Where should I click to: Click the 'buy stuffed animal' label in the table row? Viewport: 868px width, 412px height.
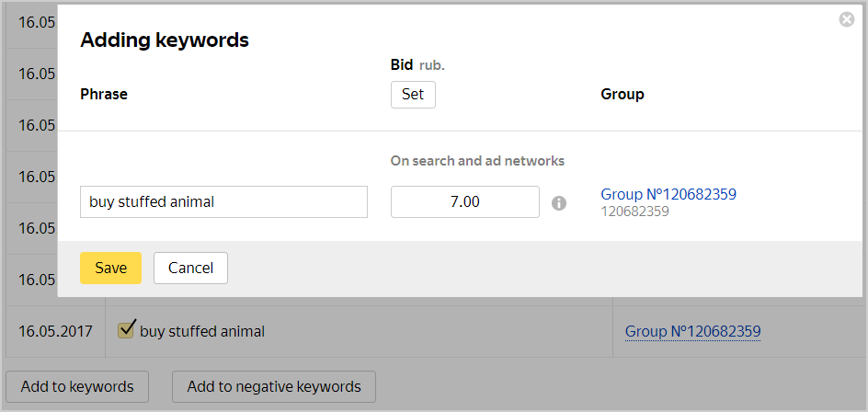click(202, 331)
